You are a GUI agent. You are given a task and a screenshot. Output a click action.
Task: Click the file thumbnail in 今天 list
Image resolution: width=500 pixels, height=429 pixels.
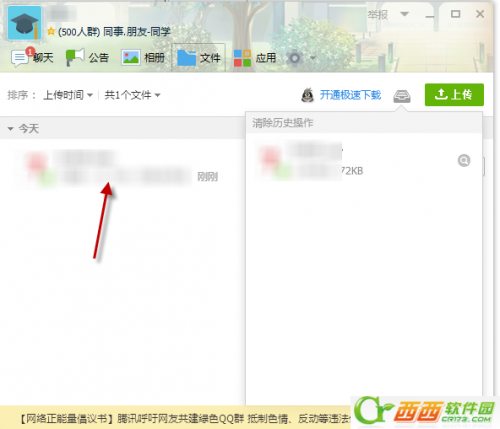pos(40,168)
